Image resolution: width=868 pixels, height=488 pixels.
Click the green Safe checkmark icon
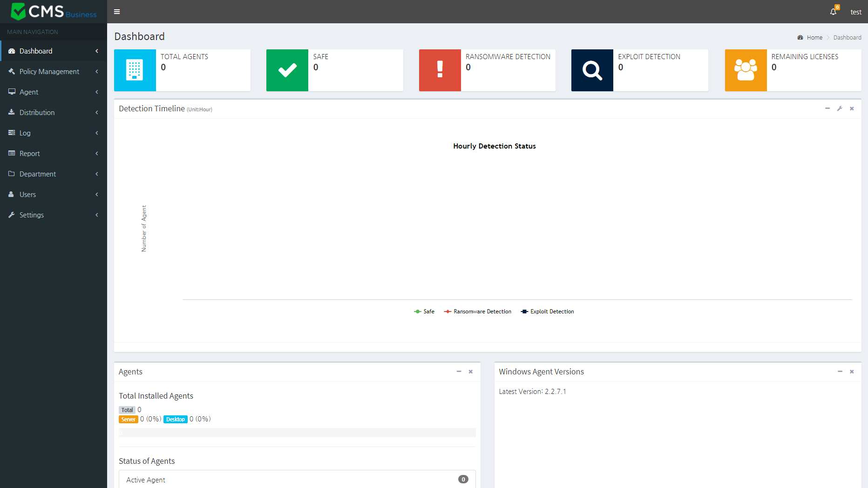click(x=287, y=70)
